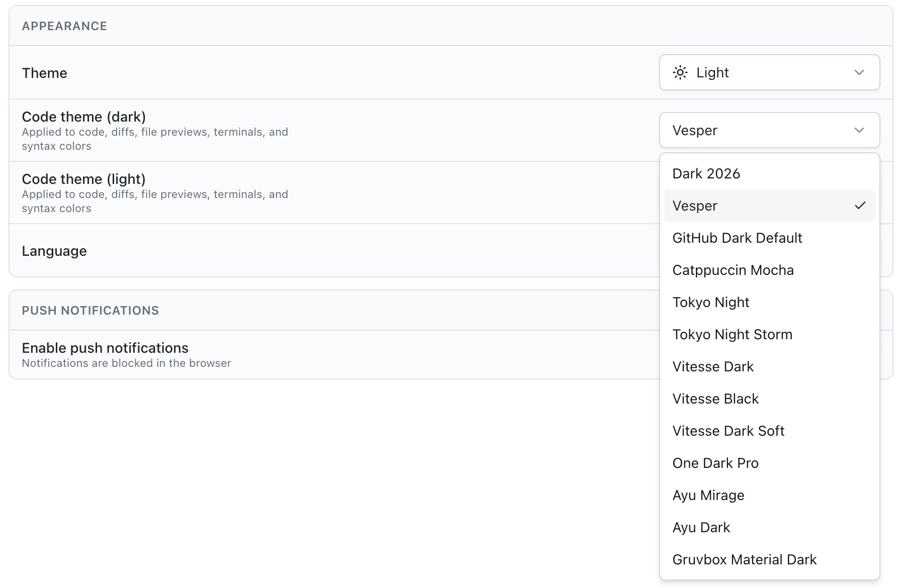Viewport: 901px width, 588px height.
Task: Click the checkmark next to Vesper
Action: [860, 206]
